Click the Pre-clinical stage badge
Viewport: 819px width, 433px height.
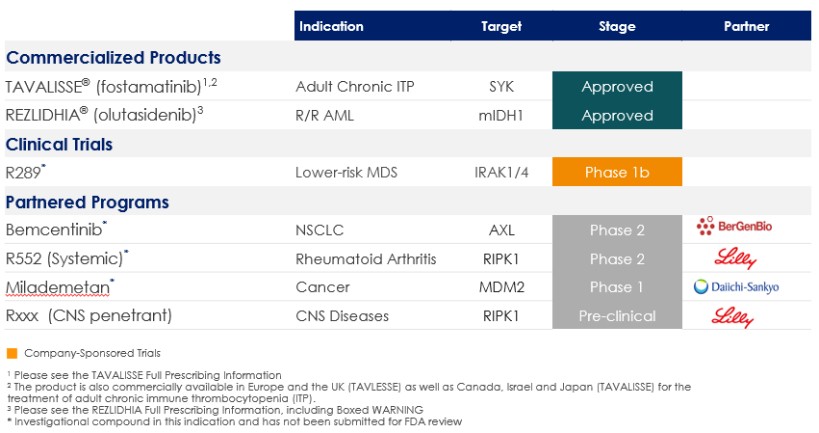617,316
